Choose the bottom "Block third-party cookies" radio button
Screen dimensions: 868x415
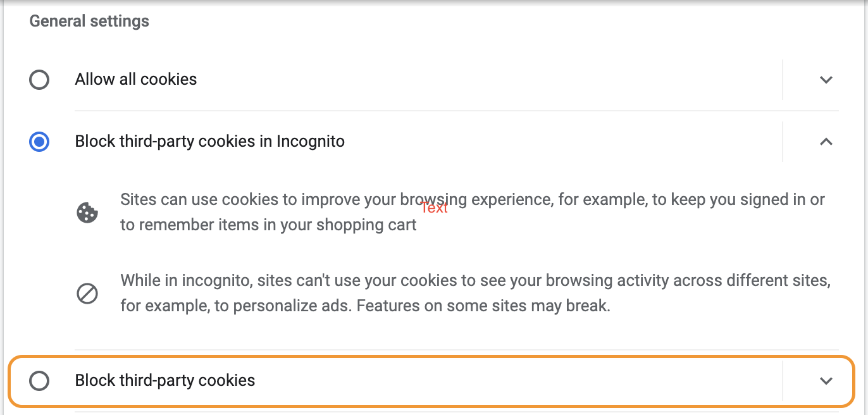(x=39, y=381)
